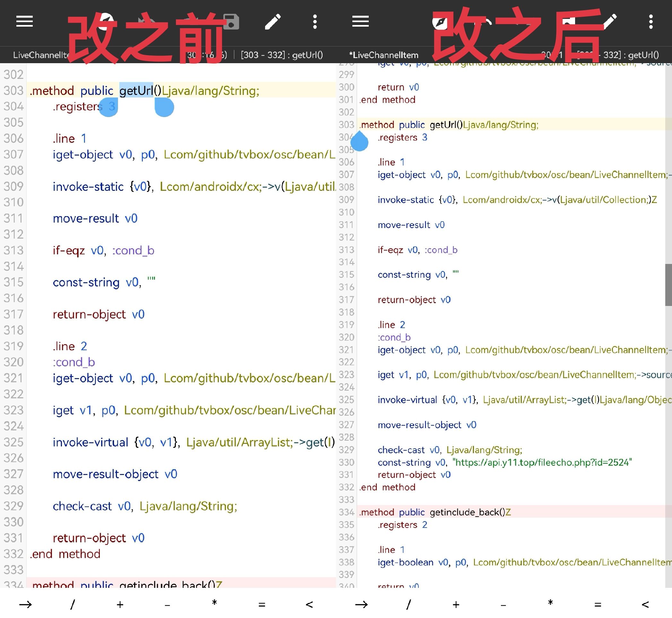Screen dimensions: 672x618
Task: Click the highlighted getUrl text in the left editor
Action: coord(136,91)
